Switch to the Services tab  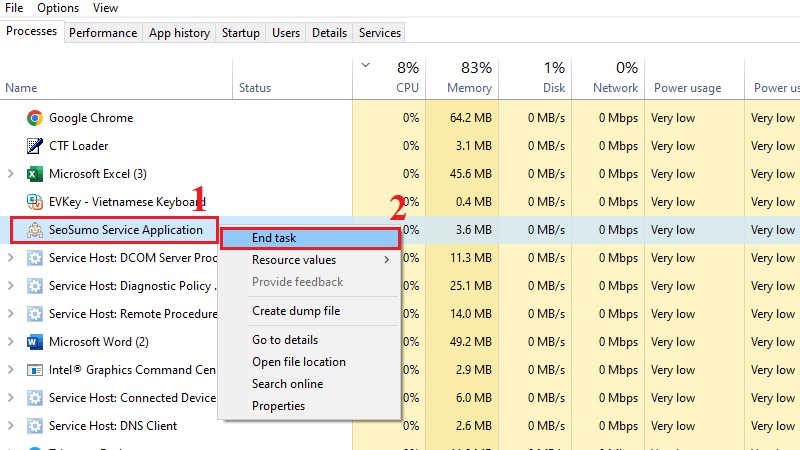[380, 33]
